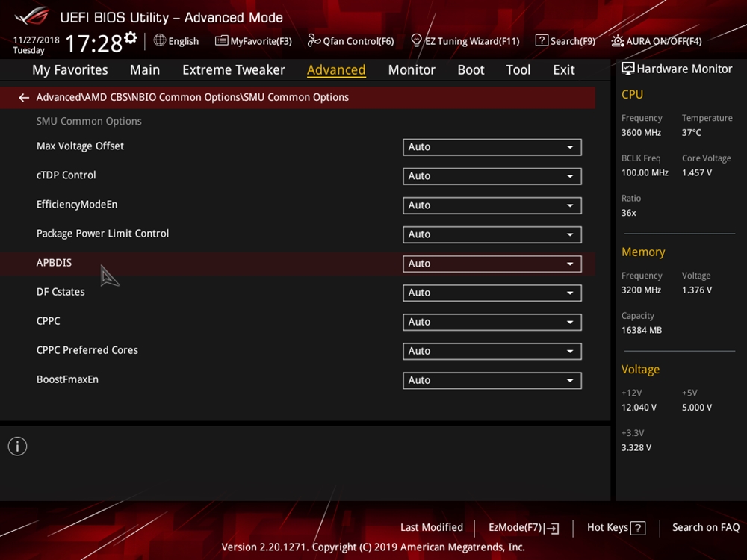Select the CPPC label
Image resolution: width=747 pixels, height=560 pixels.
[x=48, y=321]
